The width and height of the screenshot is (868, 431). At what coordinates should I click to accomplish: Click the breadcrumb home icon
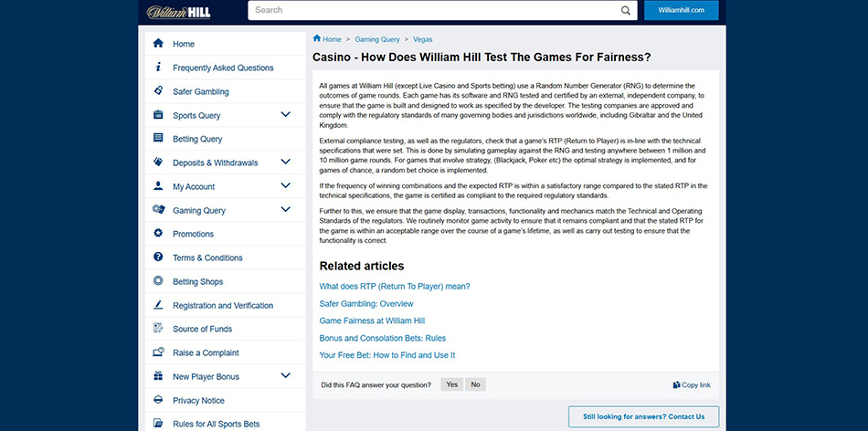[x=317, y=38]
